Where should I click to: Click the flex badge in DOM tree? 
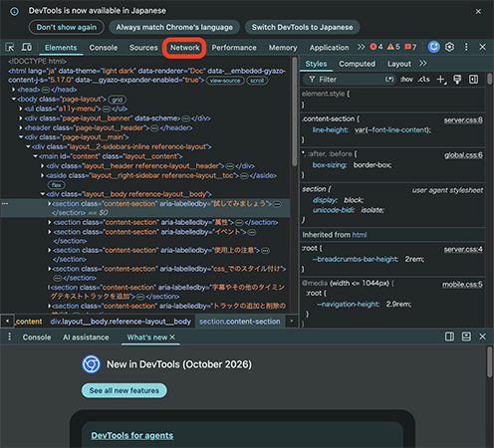pos(57,185)
